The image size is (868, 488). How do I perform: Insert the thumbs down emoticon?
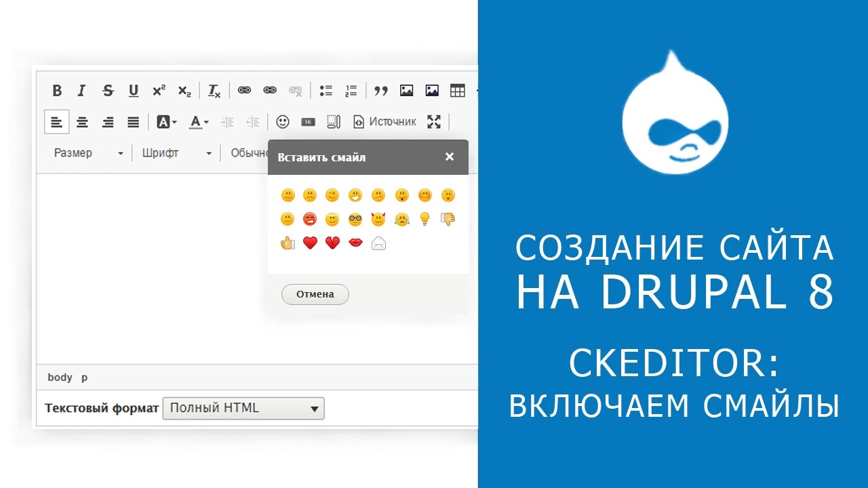[x=448, y=219]
